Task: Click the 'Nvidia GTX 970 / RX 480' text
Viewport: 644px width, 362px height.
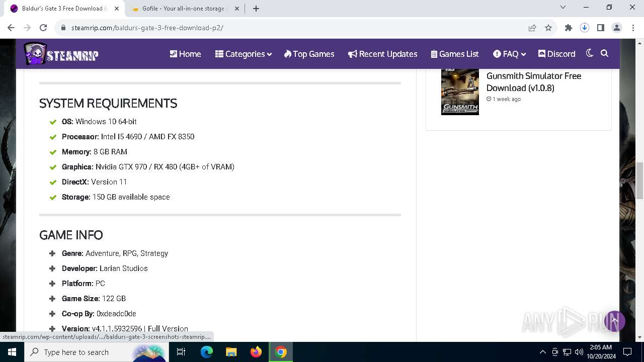Action: 136,167
